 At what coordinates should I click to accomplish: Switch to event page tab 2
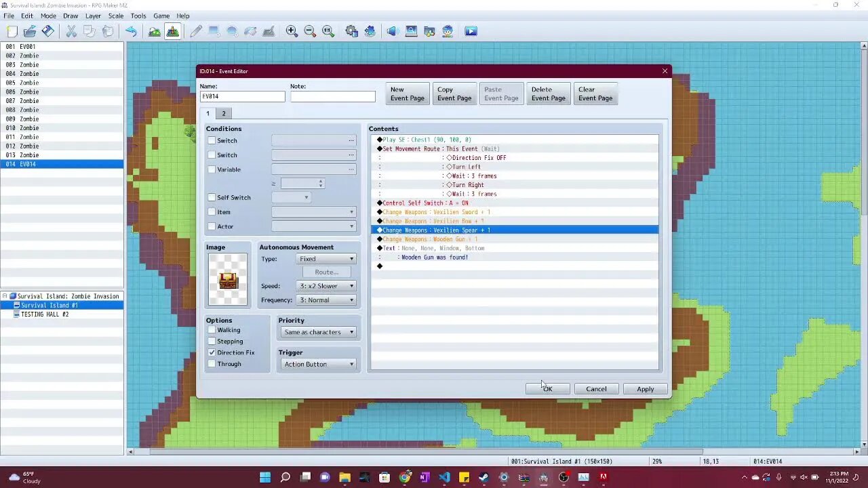[x=224, y=113]
